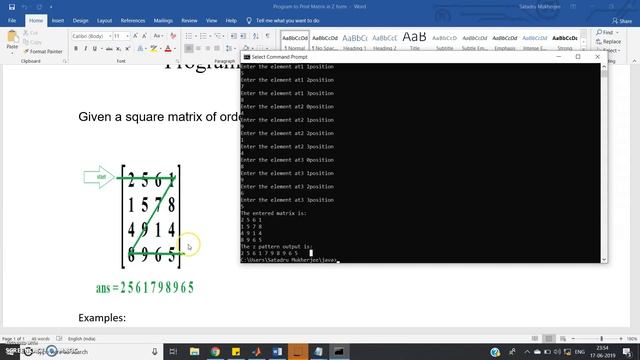640x360 pixels.
Task: Click English (India) language in status bar
Action: point(82,339)
